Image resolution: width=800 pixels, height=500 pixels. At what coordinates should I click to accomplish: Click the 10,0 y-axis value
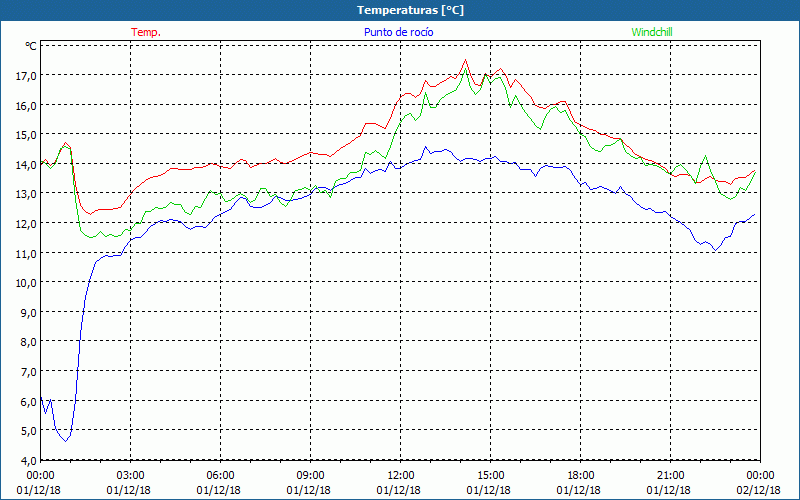tap(27, 283)
